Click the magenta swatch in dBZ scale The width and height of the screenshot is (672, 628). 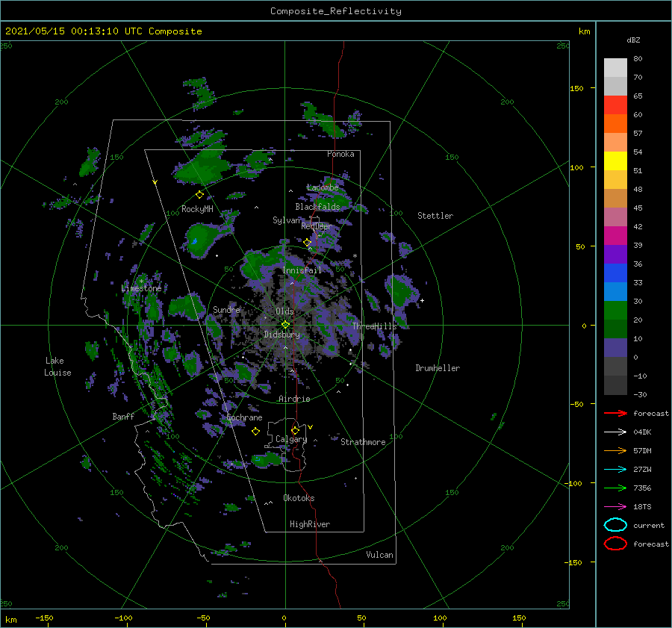pyautogui.click(x=615, y=235)
